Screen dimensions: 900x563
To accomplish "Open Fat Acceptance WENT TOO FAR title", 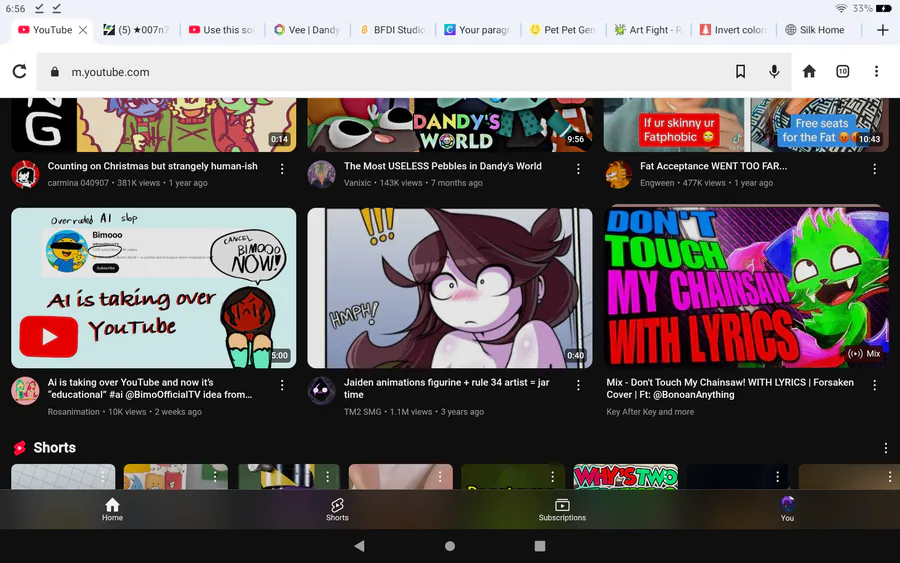I will (713, 166).
